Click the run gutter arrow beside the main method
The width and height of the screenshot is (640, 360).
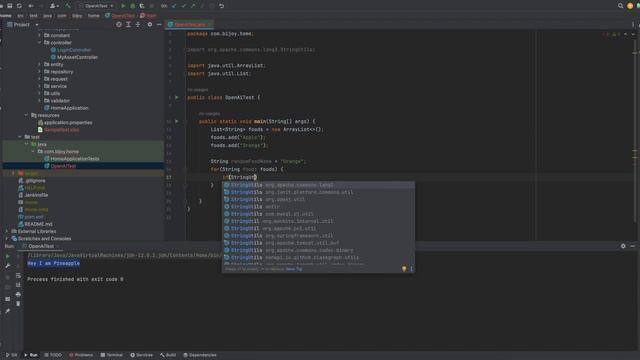click(x=177, y=121)
